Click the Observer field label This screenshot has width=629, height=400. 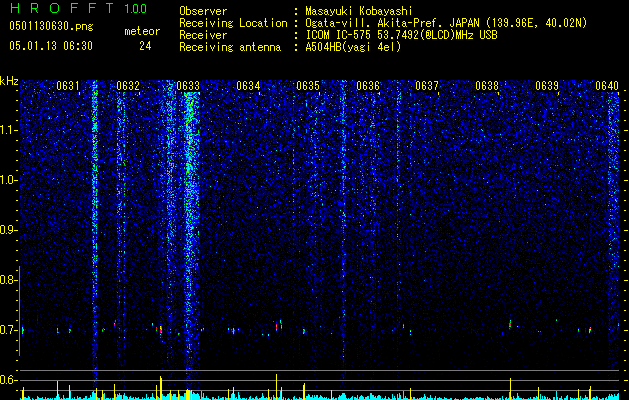[203, 11]
